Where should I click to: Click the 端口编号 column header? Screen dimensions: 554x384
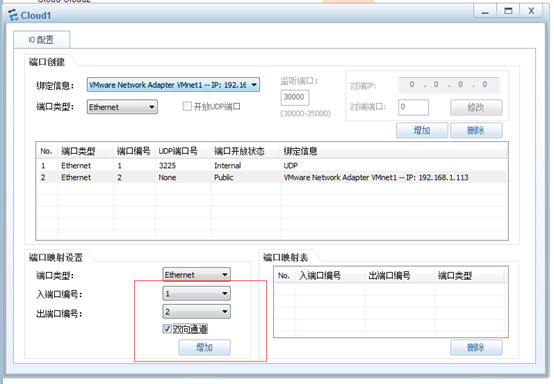point(134,151)
